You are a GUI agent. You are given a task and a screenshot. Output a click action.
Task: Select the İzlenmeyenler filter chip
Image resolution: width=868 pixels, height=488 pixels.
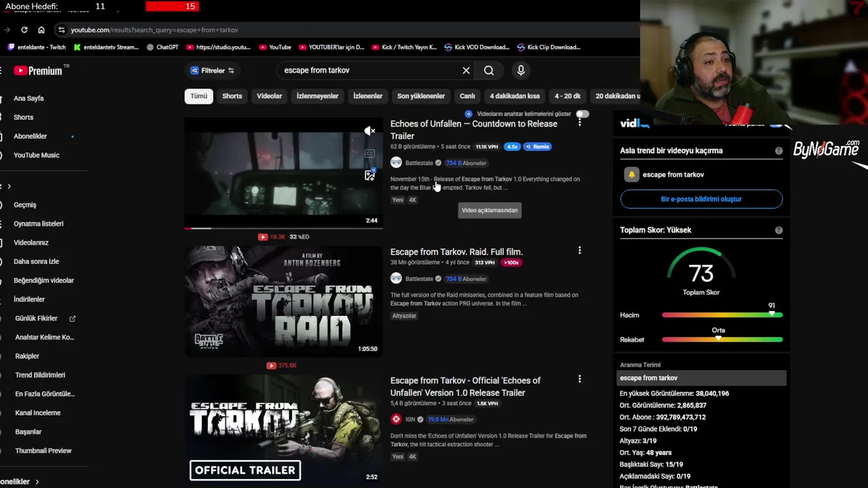click(317, 96)
